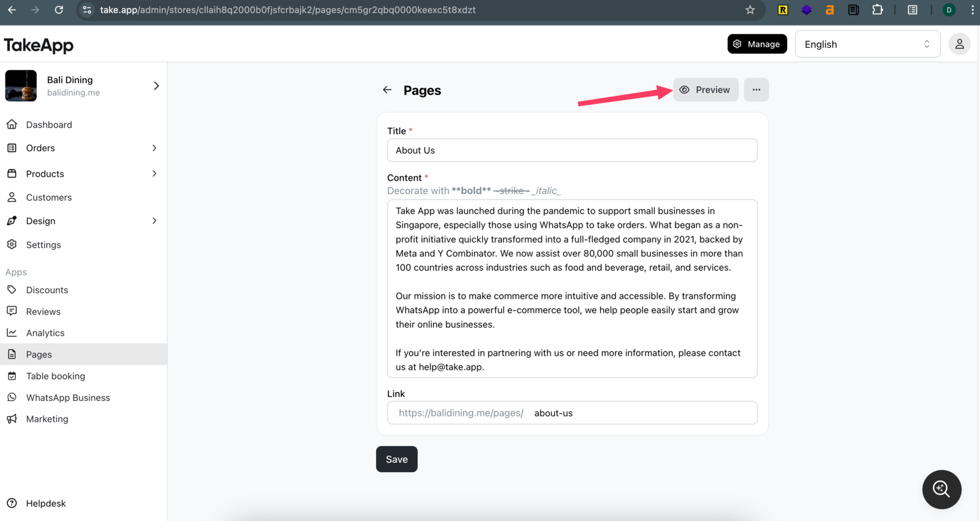Open the Chrome profile D avatar
The height and width of the screenshot is (521, 980).
tap(949, 10)
